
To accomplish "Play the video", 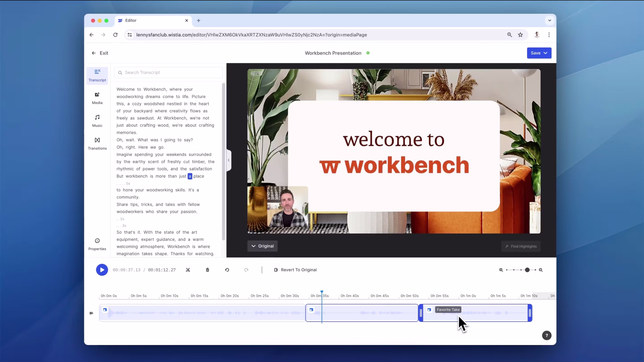I will 102,270.
